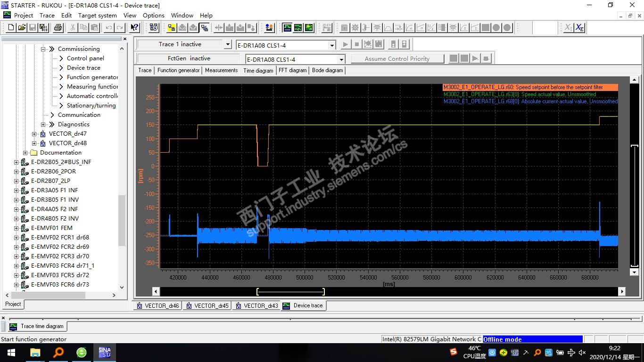The height and width of the screenshot is (362, 644).
Task: Collapse the Commissioning tree node
Action: click(x=43, y=49)
